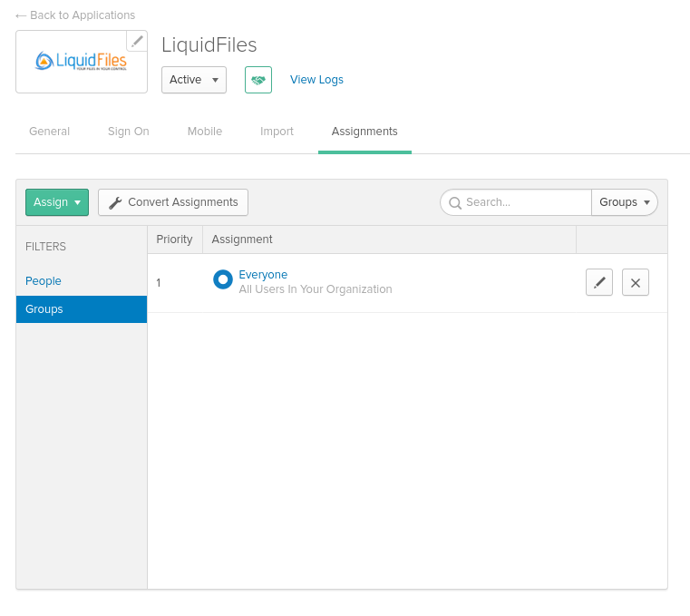
Task: Open the Assign dropdown button
Action: click(x=57, y=202)
